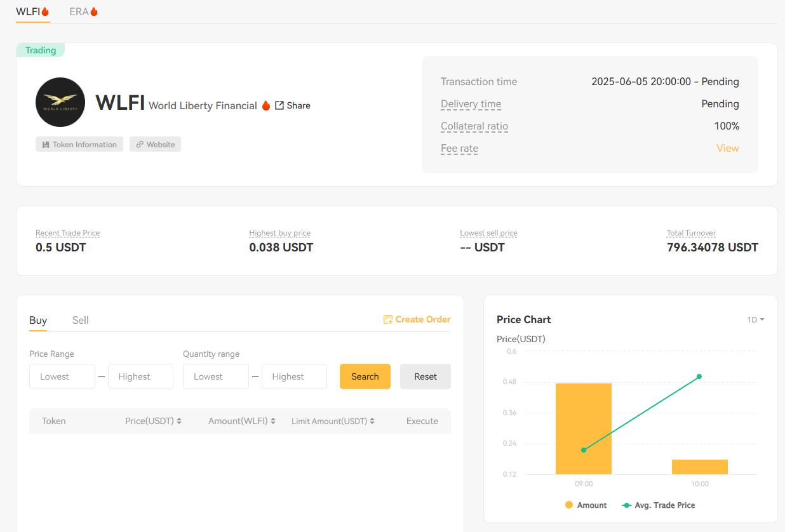785x532 pixels.
Task: Select the Sell tab
Action: tap(80, 320)
